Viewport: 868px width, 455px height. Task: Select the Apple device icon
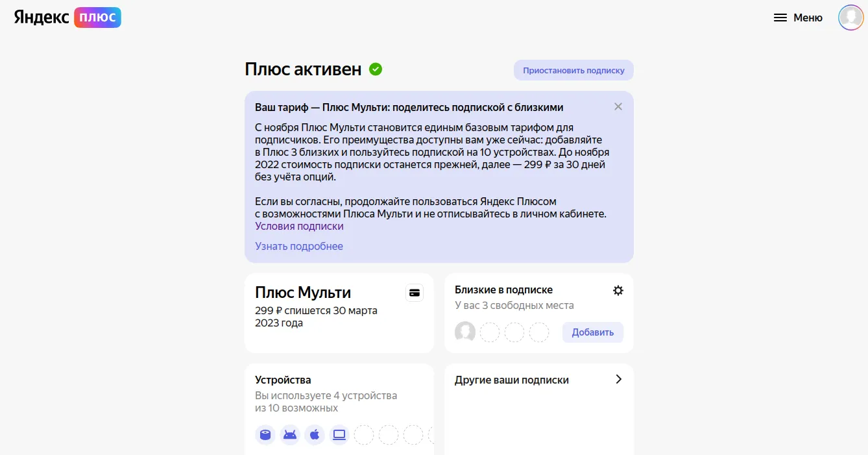point(315,435)
